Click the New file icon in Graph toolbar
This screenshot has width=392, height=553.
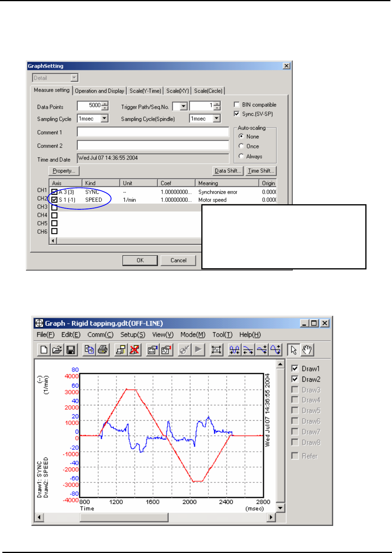pyautogui.click(x=44, y=350)
